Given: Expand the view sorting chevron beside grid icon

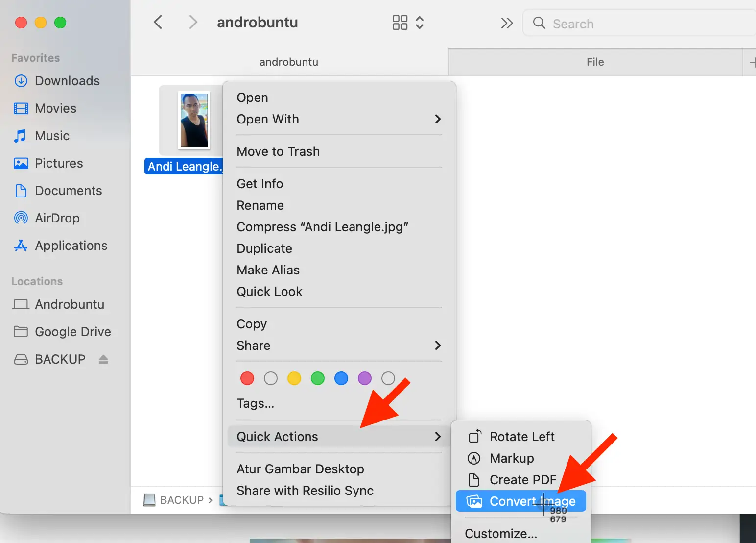Looking at the screenshot, I should 420,22.
